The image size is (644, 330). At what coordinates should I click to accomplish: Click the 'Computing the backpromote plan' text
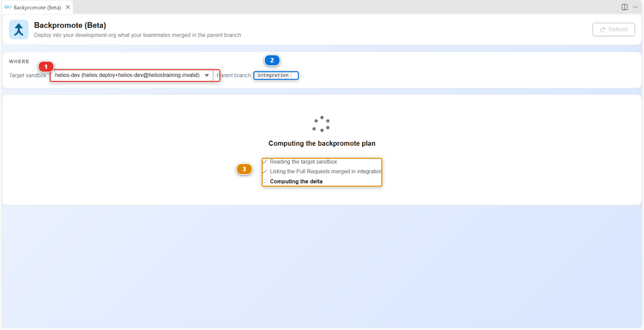click(x=322, y=143)
